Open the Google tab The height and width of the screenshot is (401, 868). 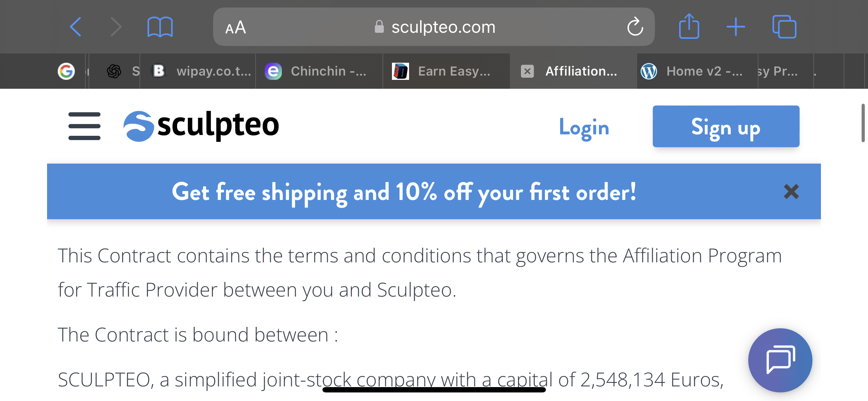66,71
